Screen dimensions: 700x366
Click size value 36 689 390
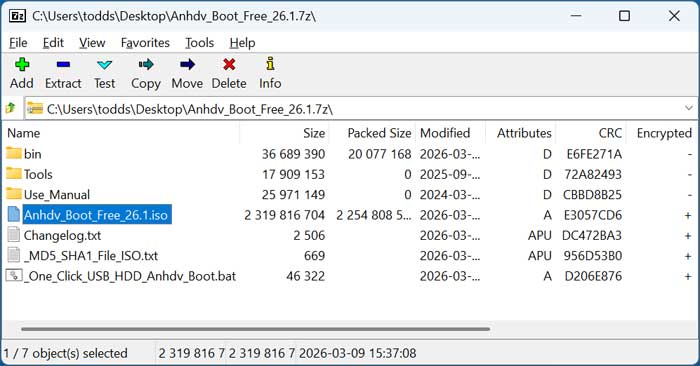pyautogui.click(x=293, y=154)
